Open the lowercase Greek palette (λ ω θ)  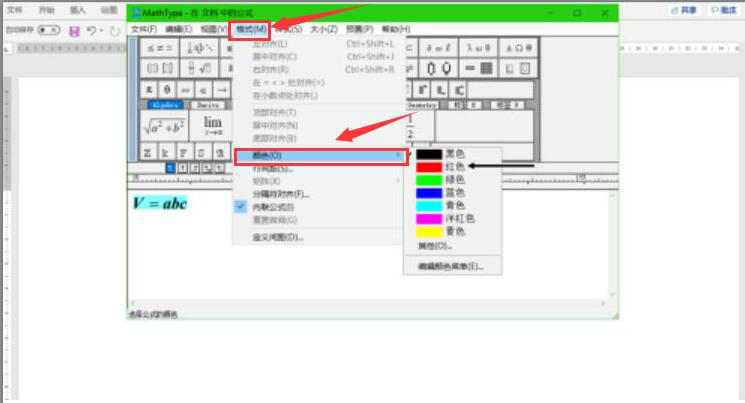[x=478, y=48]
